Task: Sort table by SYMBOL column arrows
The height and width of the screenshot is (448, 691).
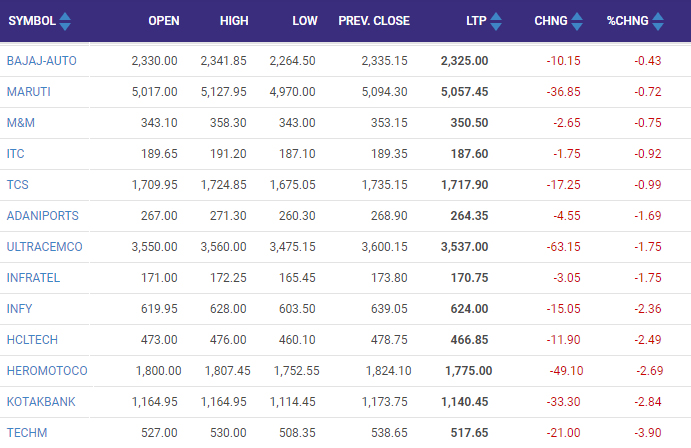Action: [65, 21]
